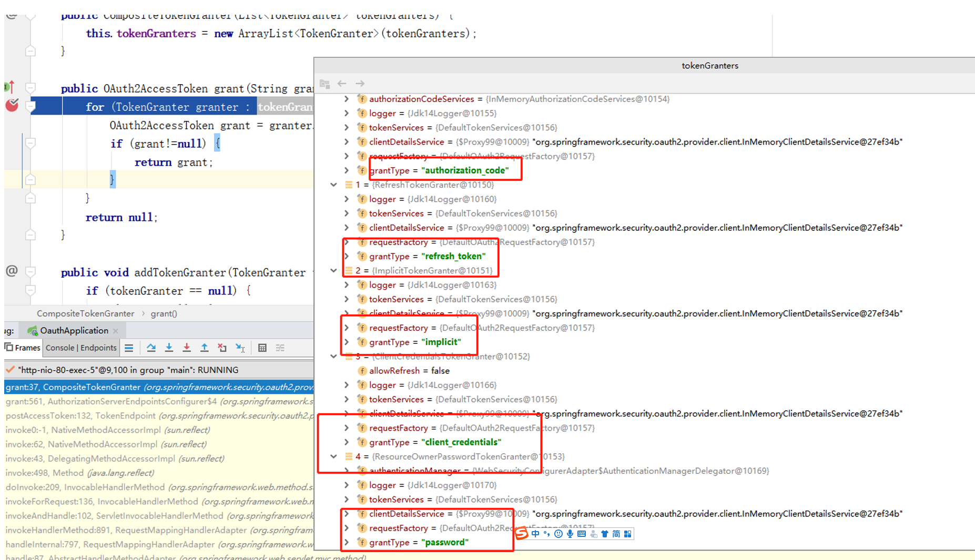Select frame grant:561, AuthorizationServerEndpointsConfigurer$4
The image size is (975, 560).
(159, 401)
